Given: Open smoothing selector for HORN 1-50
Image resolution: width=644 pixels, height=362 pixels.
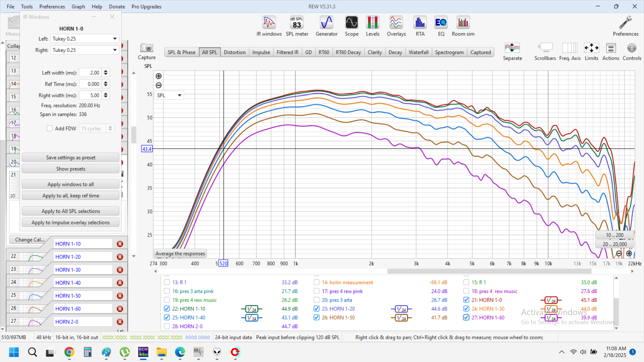Looking at the screenshot, I should pos(401,318).
